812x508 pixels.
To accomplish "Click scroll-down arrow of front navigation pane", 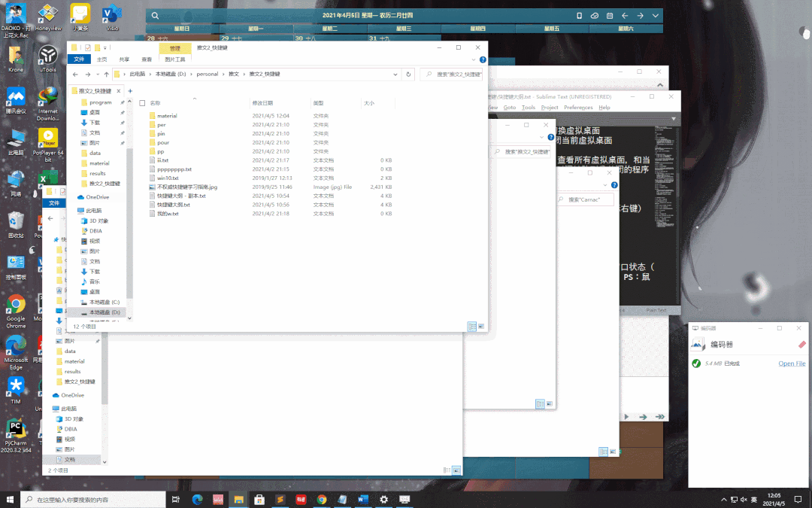I will click(129, 318).
